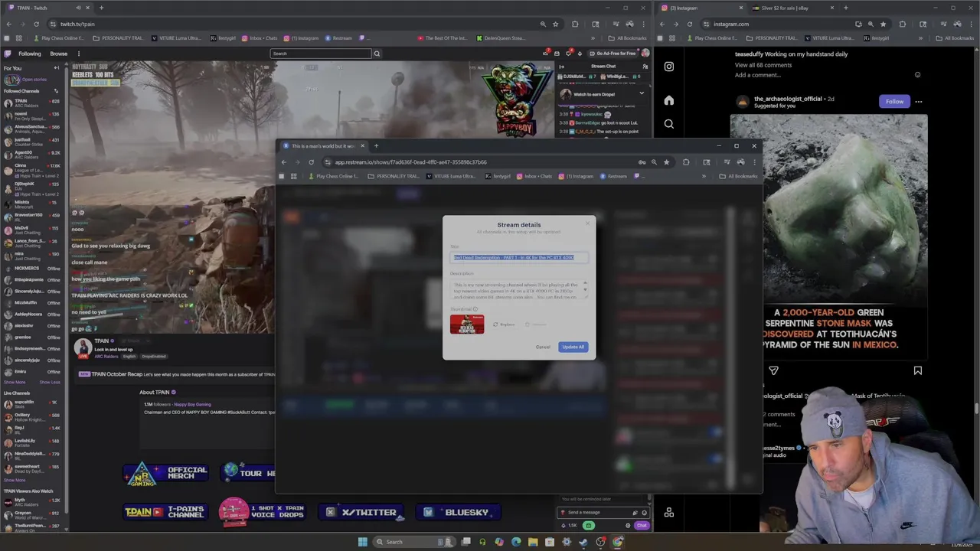The height and width of the screenshot is (551, 980).
Task: Share Instagram post with paper plane icon
Action: [x=773, y=370]
